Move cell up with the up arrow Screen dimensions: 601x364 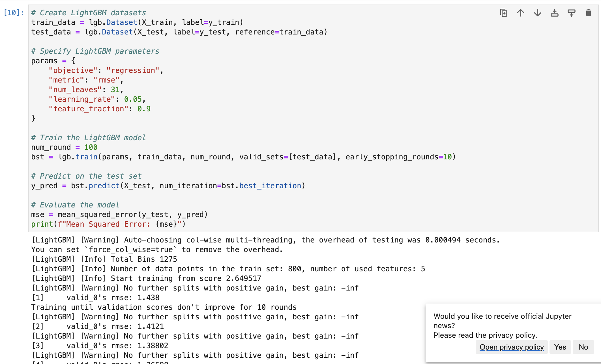[521, 13]
